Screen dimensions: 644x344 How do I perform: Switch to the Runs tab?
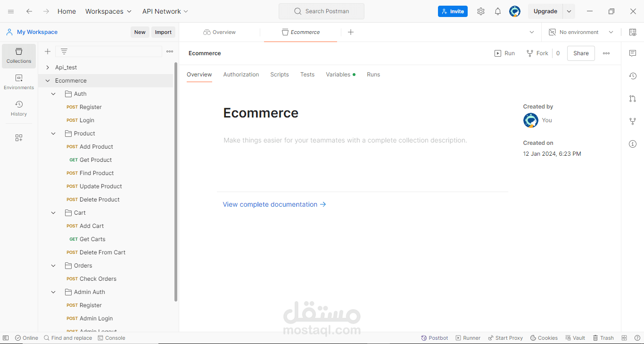373,75
